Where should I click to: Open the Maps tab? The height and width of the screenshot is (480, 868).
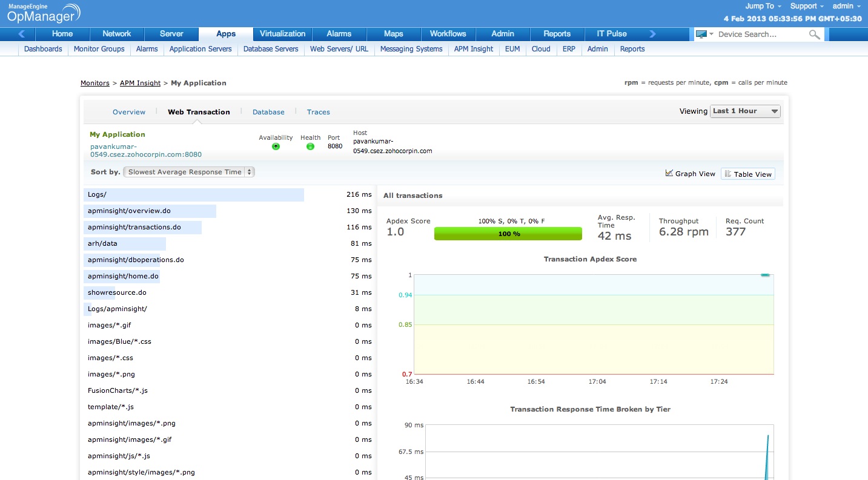(x=394, y=34)
